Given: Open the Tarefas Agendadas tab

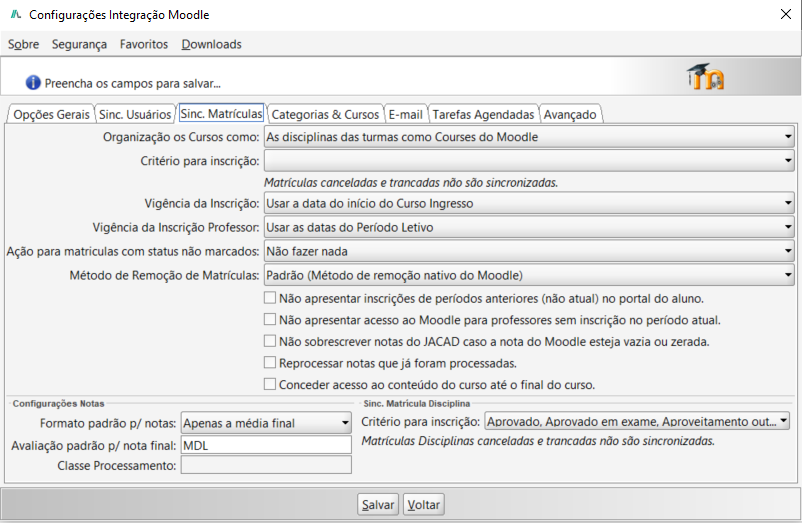Looking at the screenshot, I should click(x=483, y=114).
